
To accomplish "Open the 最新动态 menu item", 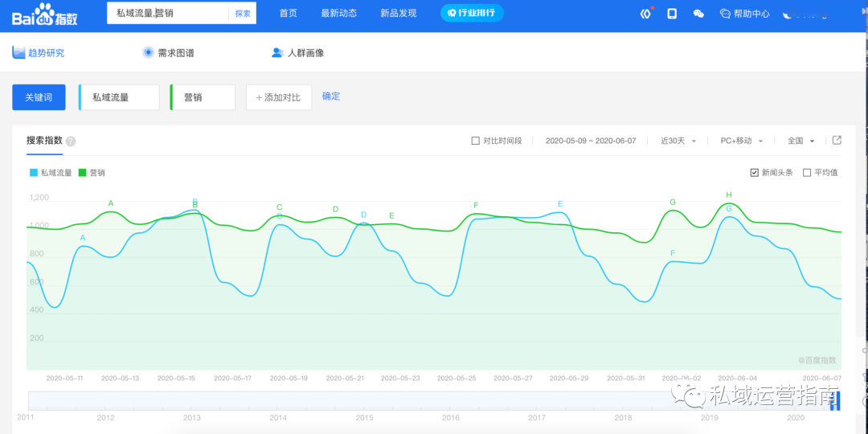I will pyautogui.click(x=339, y=14).
